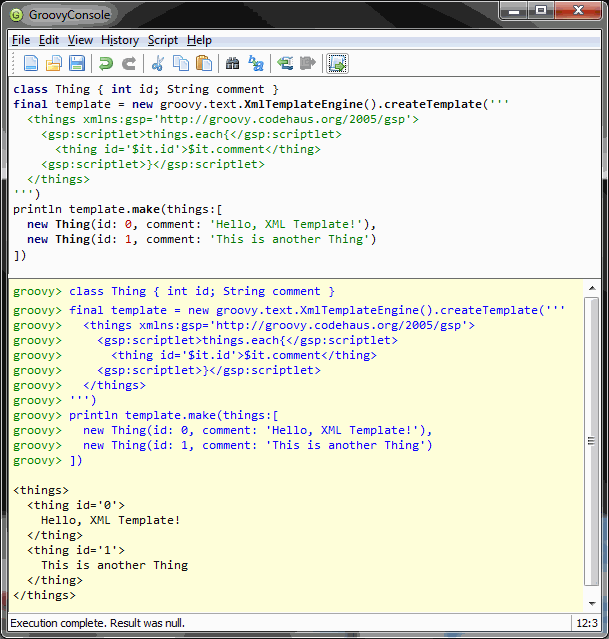
Task: Click the output pane scroll-down arrow
Action: [x=592, y=604]
